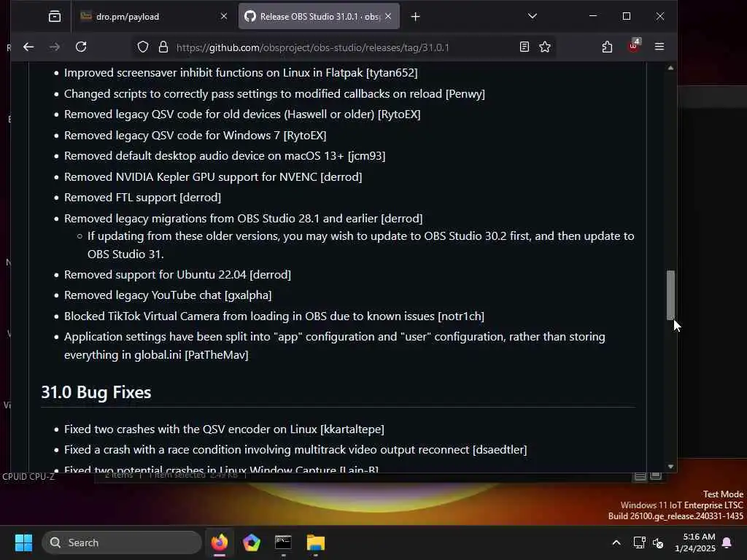Show hidden system tray icons
The width and height of the screenshot is (747, 560).
pos(616,542)
